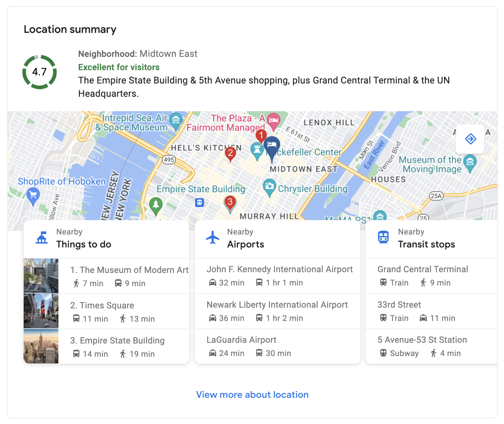The image size is (504, 424).
Task: Click The Plaza pink hotel pin
Action: [273, 121]
